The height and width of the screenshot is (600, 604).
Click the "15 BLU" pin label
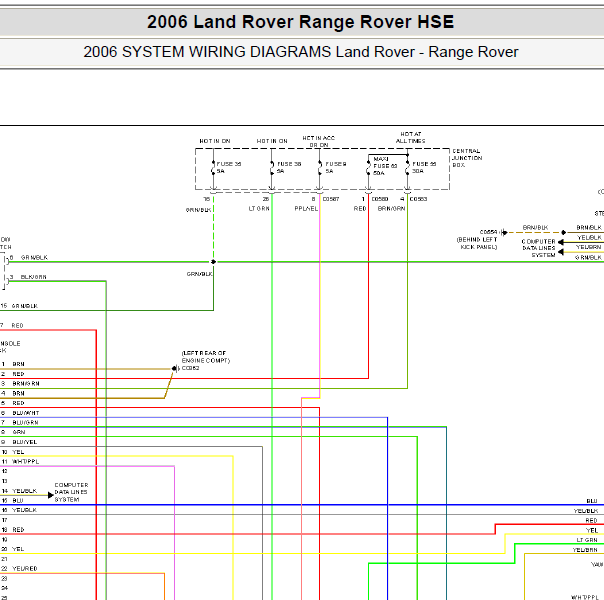tap(13, 501)
